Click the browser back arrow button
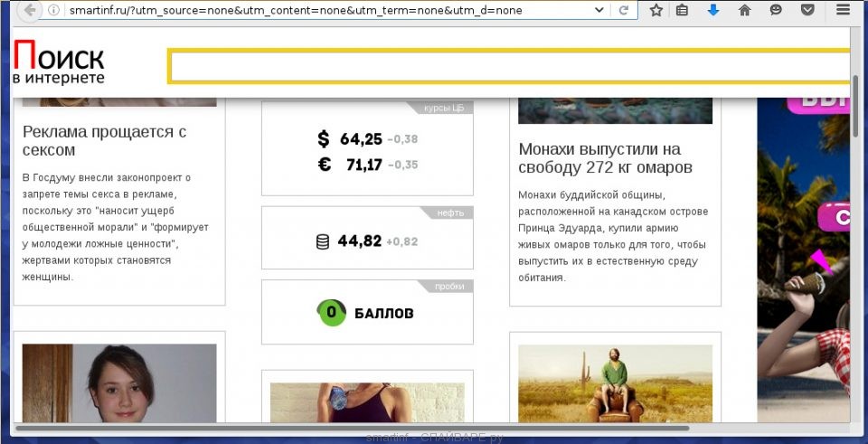Image resolution: width=868 pixels, height=444 pixels. (29, 10)
